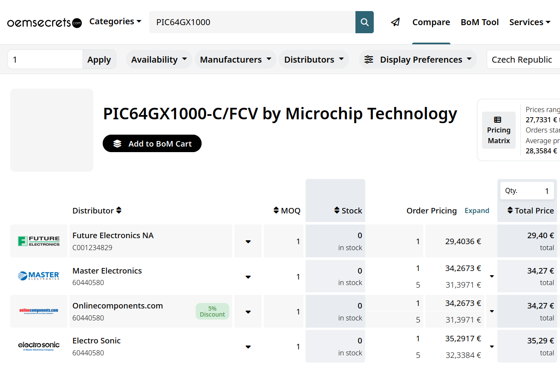Expand Onlinecomponents.com row details
The width and height of the screenshot is (560, 392).
click(x=248, y=312)
